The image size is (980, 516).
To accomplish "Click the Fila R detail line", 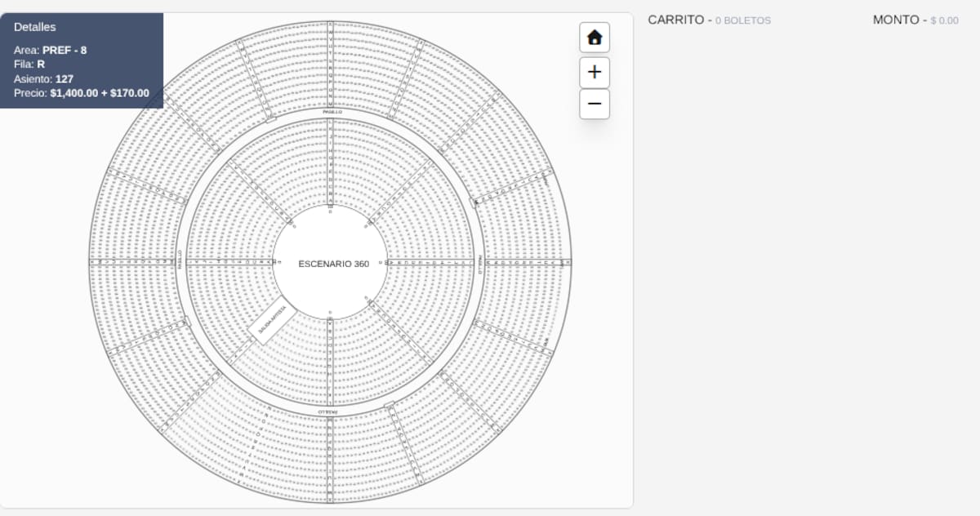I will coord(29,64).
